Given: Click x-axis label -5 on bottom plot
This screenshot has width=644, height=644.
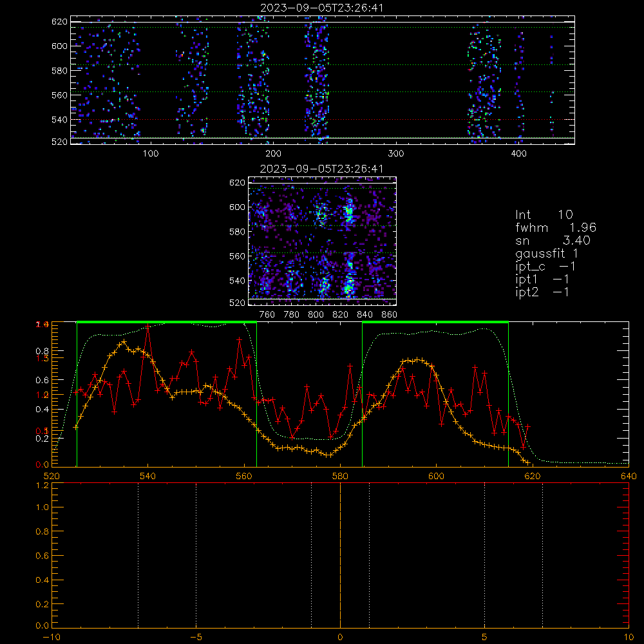Looking at the screenshot, I should [196, 638].
